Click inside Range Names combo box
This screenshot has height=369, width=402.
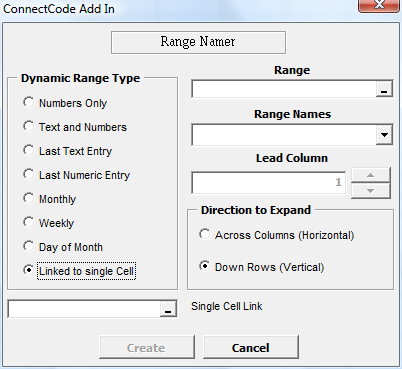pos(284,135)
